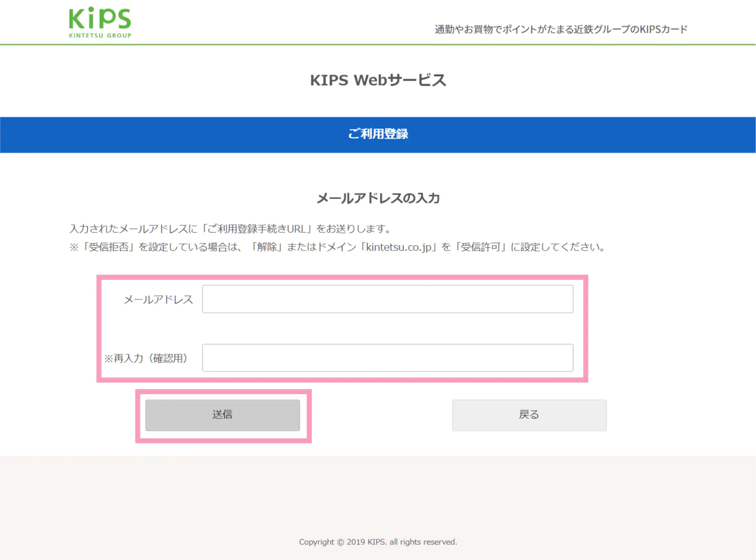
Task: Click the KIPS Webサービス page title
Action: pyautogui.click(x=378, y=80)
